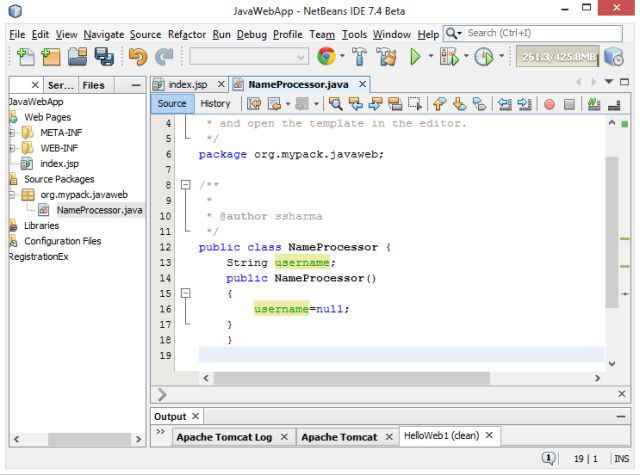This screenshot has width=640, height=475.
Task: Switch to the Files panel tab
Action: pyautogui.click(x=93, y=85)
